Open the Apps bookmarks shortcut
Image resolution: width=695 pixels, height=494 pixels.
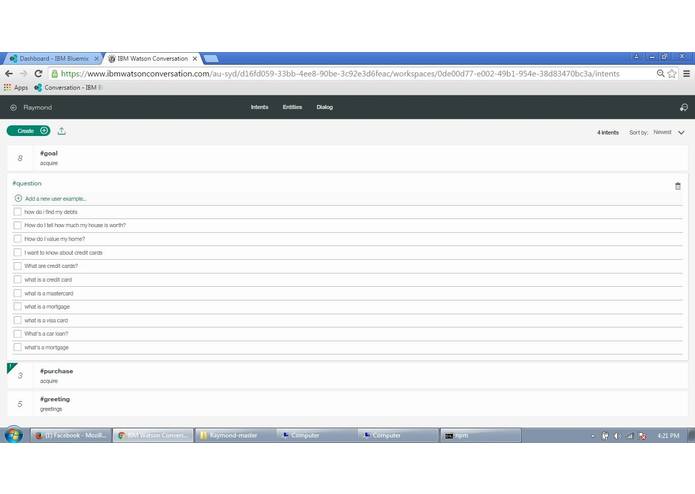[x=16, y=88]
